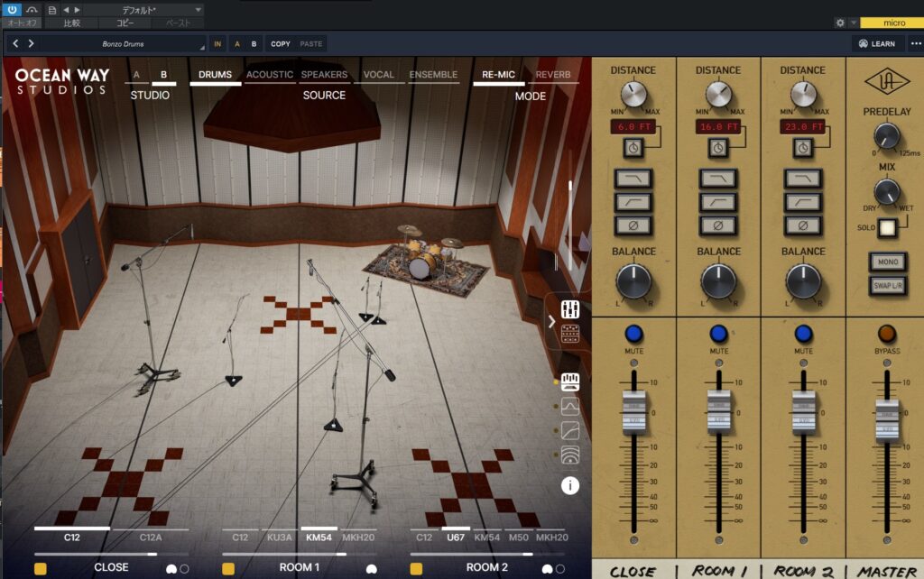Collapse the side panel with chevron arrow
This screenshot has width=924, height=579.
552,321
